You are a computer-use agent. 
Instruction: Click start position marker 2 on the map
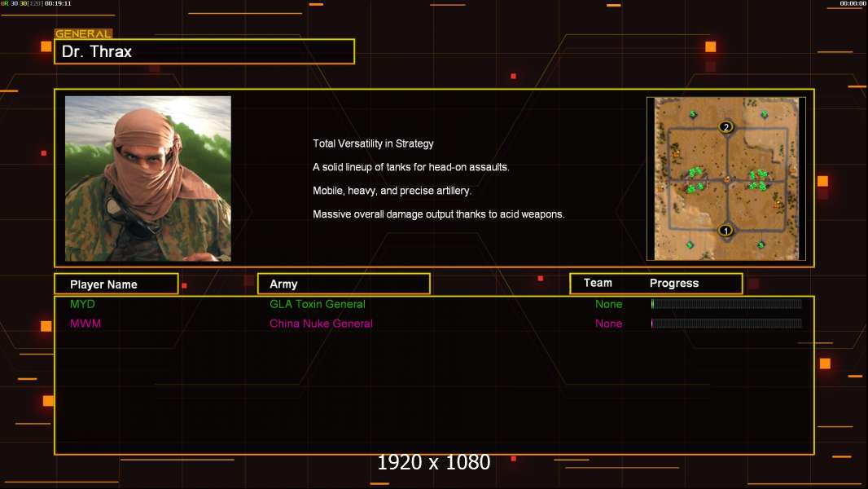point(726,127)
